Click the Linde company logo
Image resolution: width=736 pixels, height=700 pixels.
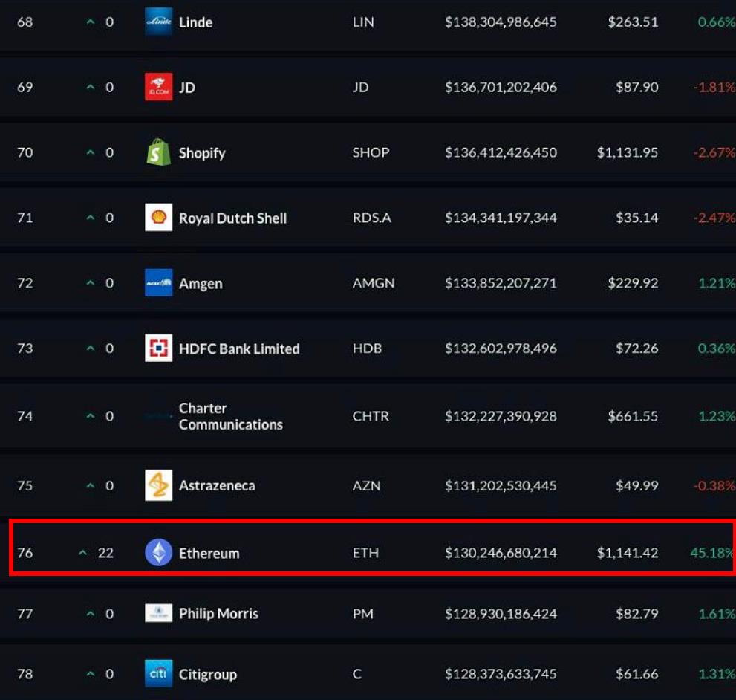159,22
